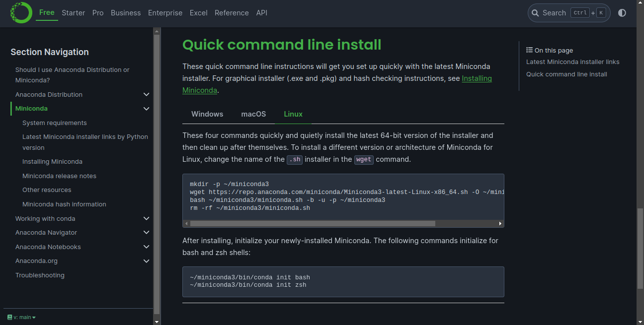Open Working with conda sidebar link

(45, 218)
